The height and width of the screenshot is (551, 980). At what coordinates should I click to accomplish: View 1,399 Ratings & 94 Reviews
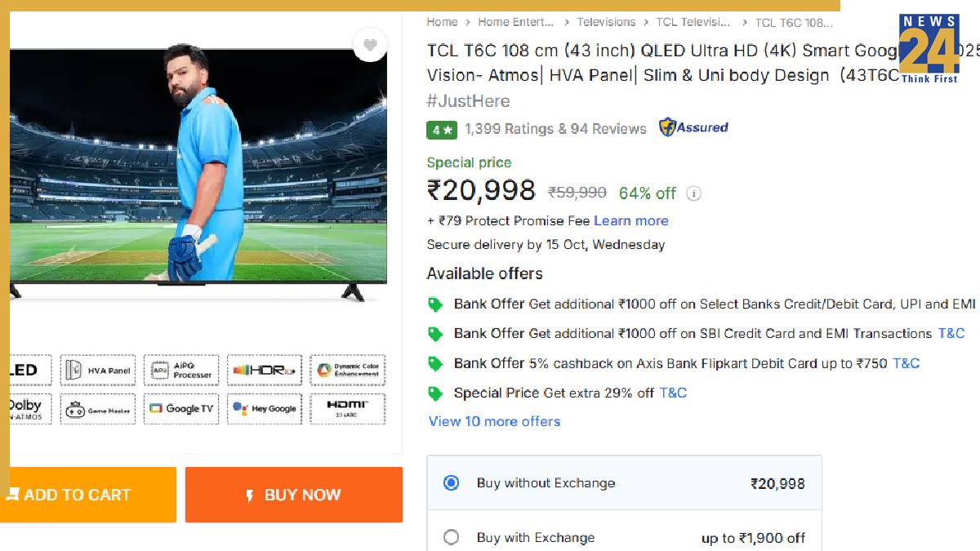pos(554,128)
